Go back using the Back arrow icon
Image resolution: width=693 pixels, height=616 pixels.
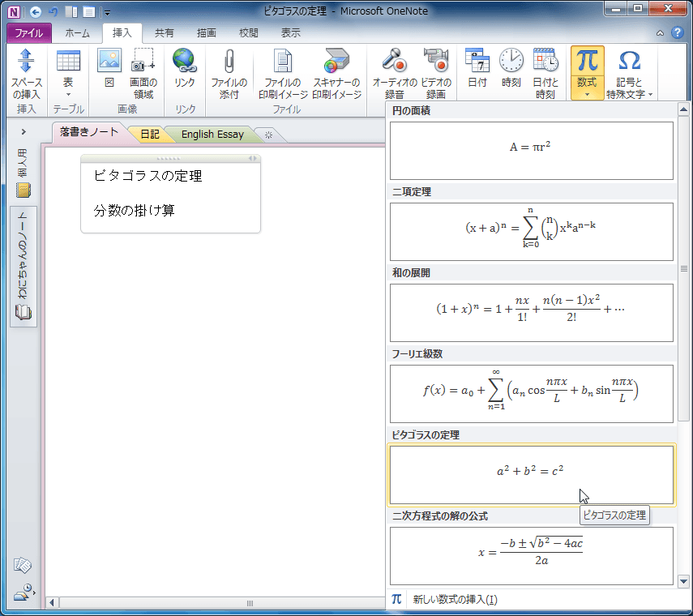pos(36,12)
